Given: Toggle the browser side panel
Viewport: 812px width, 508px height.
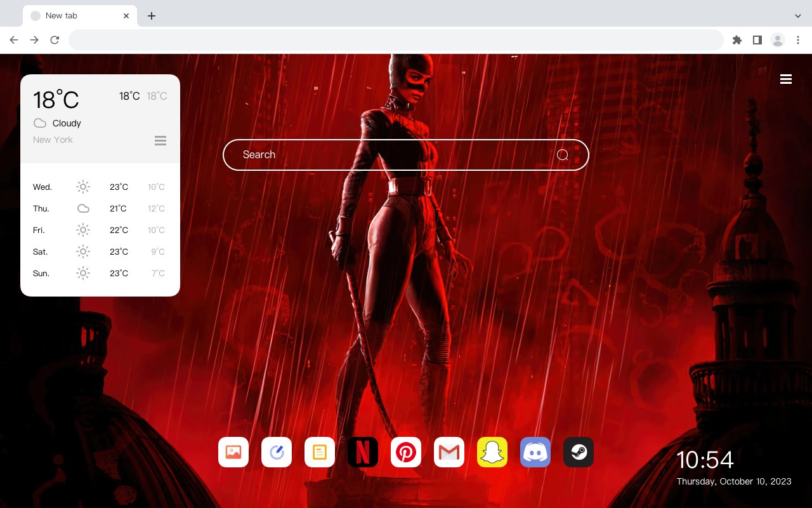Looking at the screenshot, I should [757, 40].
